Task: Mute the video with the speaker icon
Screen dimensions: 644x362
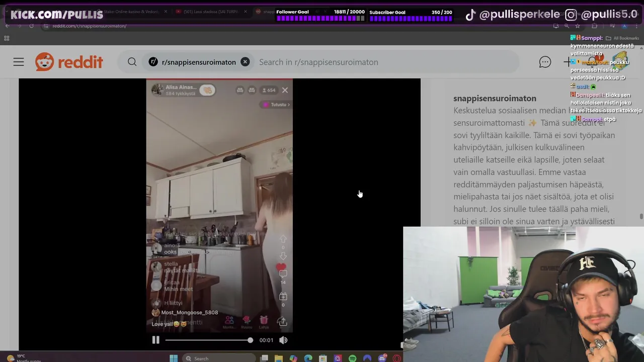Action: pyautogui.click(x=283, y=340)
